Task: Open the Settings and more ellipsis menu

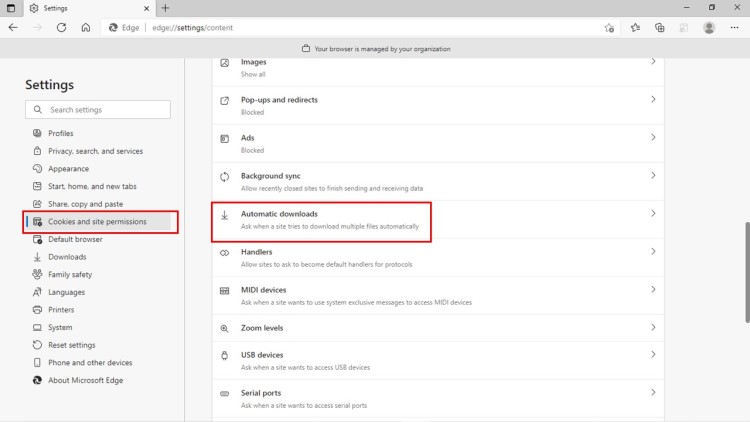Action: point(735,27)
